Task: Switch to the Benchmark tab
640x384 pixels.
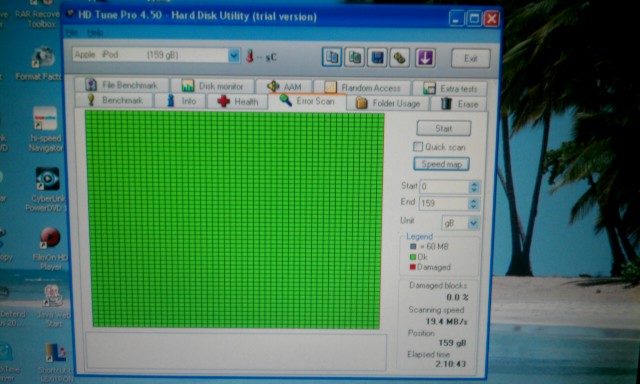Action: coord(114,100)
